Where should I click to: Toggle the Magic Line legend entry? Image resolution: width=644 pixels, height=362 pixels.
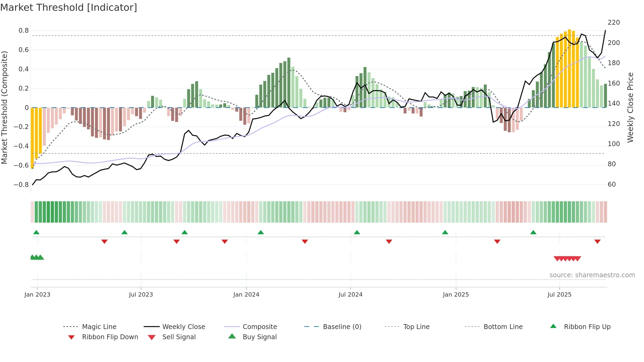(x=90, y=327)
